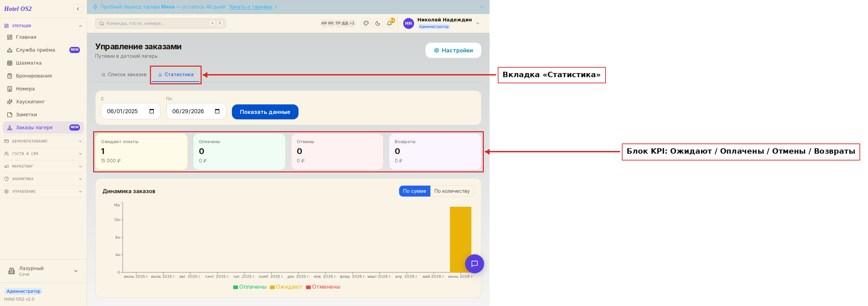Click the +1 online users badge

352,23
